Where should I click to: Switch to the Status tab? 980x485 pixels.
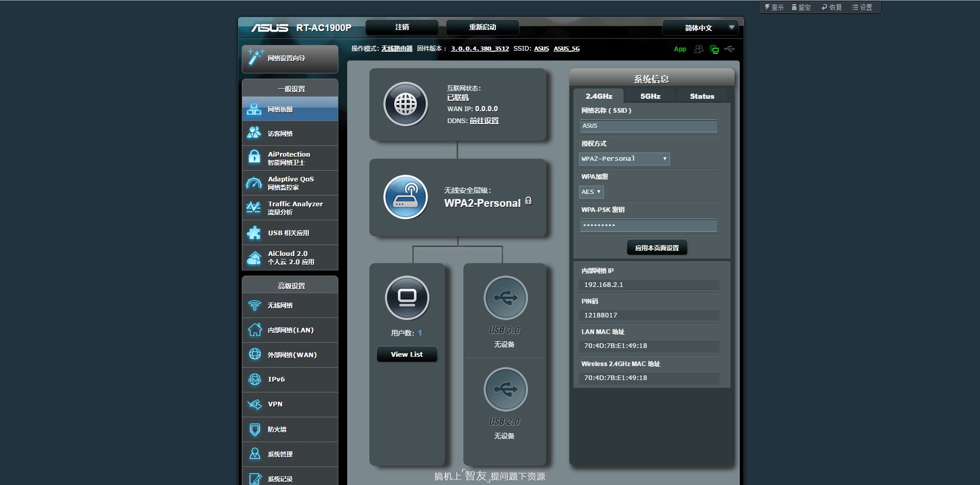point(702,96)
